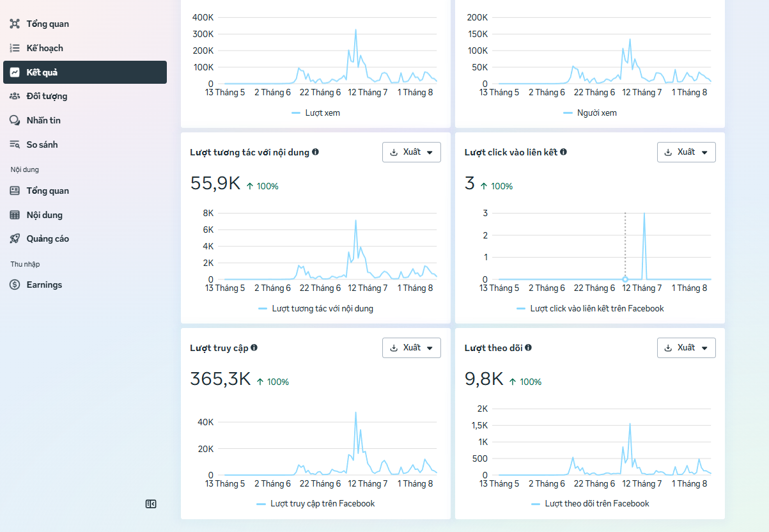
Task: Toggle Lượt tương tác với nội dung legend series
Action: (x=316, y=309)
